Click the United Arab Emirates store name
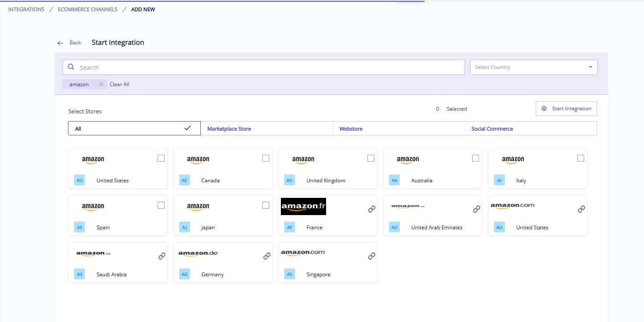 click(437, 228)
